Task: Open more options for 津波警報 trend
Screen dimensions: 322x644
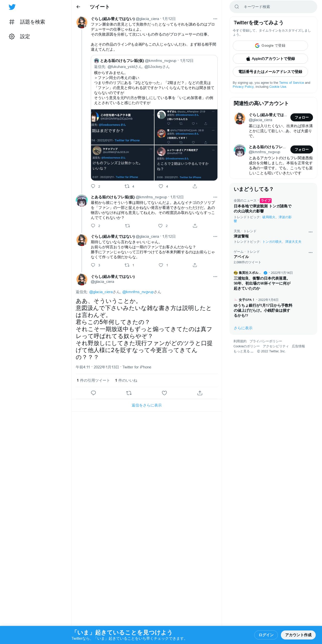Action: click(x=310, y=232)
